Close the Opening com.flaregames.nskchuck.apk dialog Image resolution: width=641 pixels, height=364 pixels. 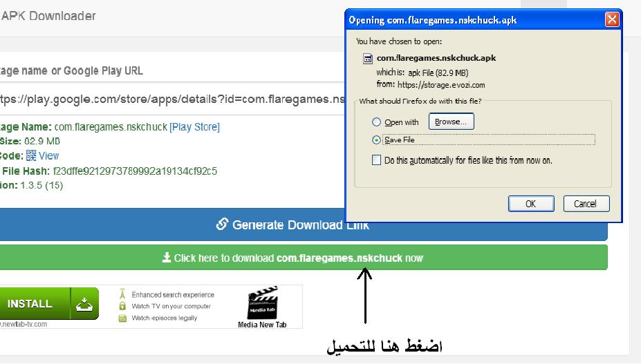(612, 19)
